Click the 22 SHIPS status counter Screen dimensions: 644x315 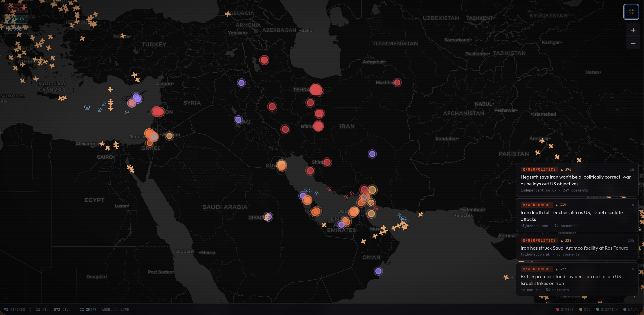click(88, 310)
